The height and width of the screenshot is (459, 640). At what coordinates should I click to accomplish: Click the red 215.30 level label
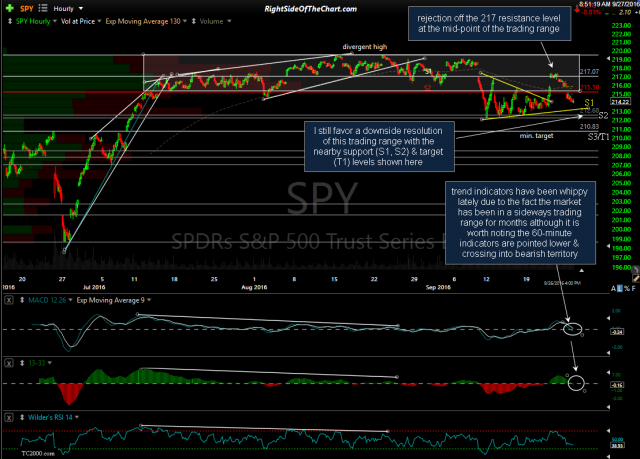[x=589, y=87]
